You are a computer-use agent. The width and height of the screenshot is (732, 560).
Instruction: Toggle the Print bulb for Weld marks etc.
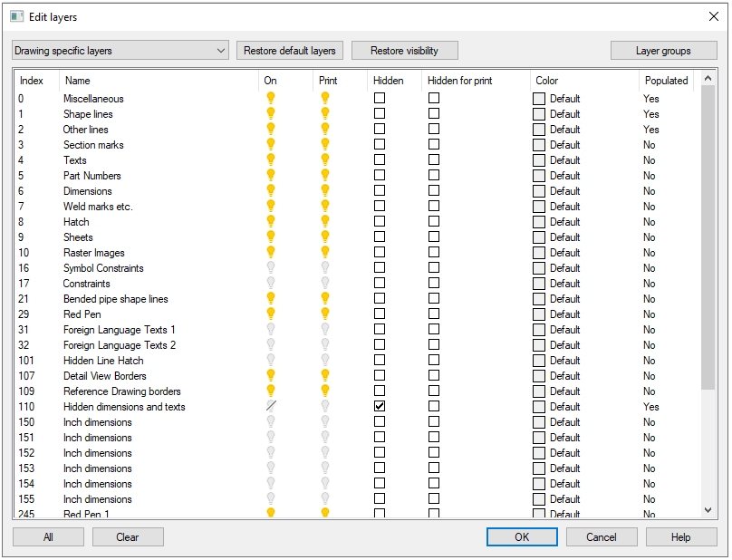point(325,206)
